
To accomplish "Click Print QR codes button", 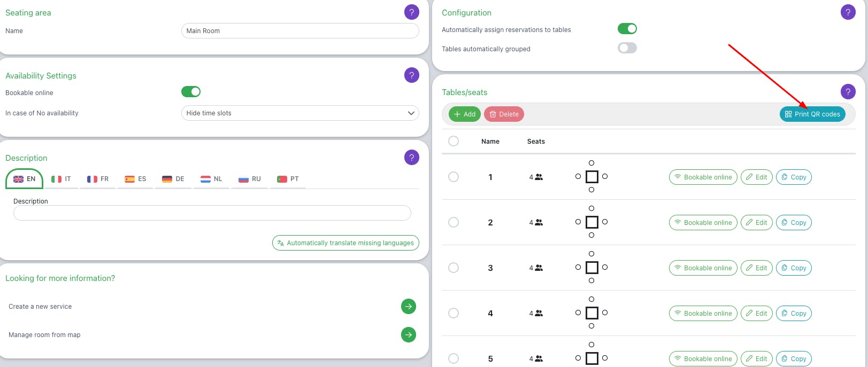I will click(x=812, y=114).
